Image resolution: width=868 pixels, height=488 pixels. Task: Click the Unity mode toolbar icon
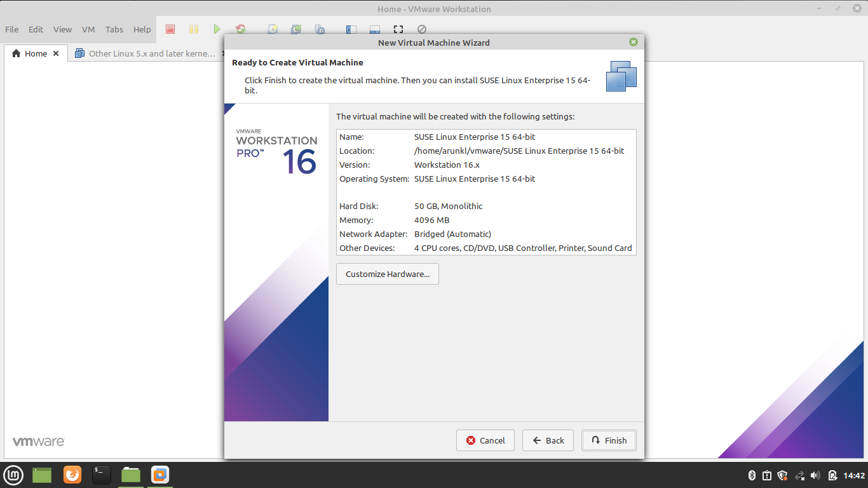coord(422,29)
